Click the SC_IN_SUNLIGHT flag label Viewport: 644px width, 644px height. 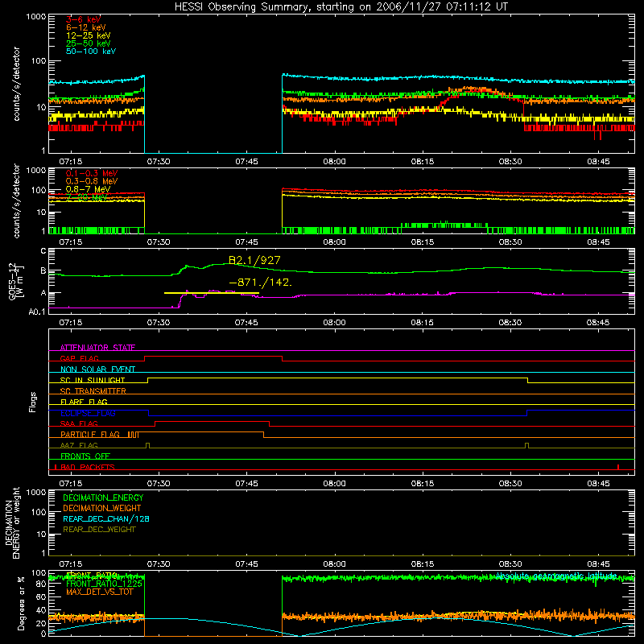click(x=93, y=380)
